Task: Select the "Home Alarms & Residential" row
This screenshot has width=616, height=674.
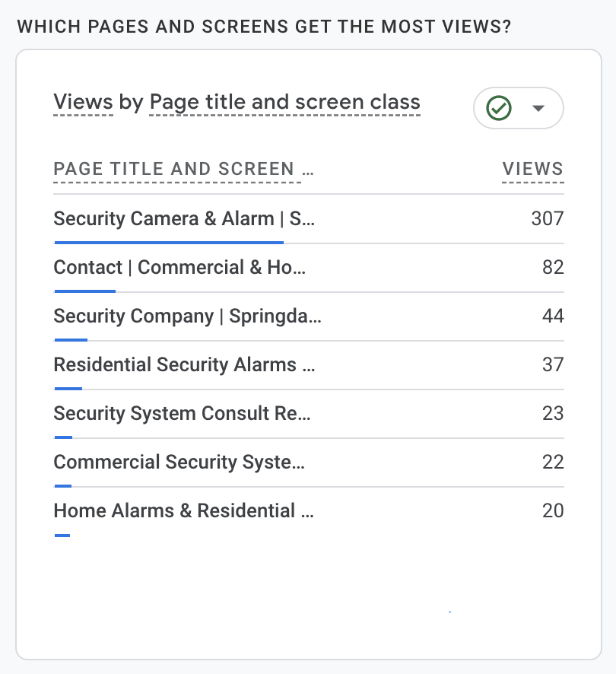Action: 184,511
